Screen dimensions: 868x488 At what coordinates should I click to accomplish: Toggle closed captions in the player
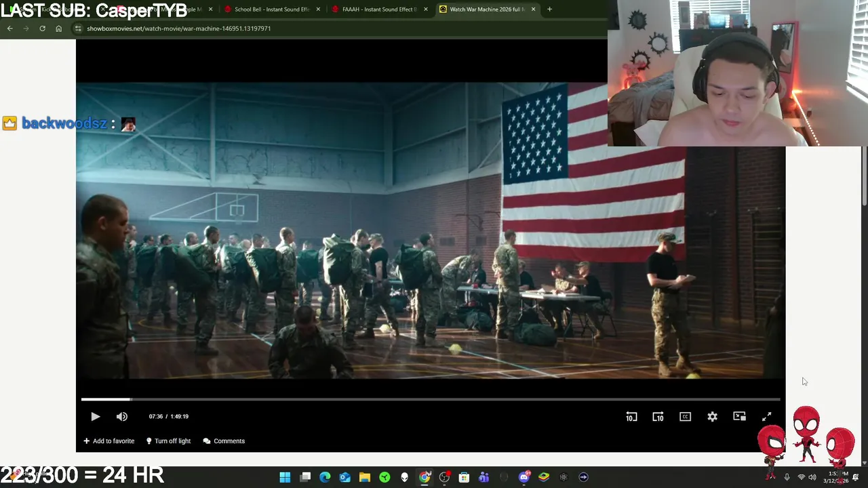coord(685,417)
